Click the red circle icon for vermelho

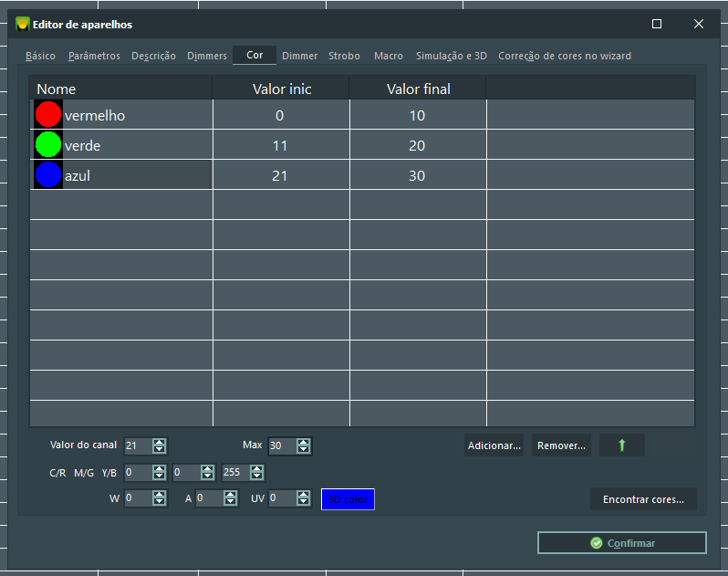coord(48,115)
